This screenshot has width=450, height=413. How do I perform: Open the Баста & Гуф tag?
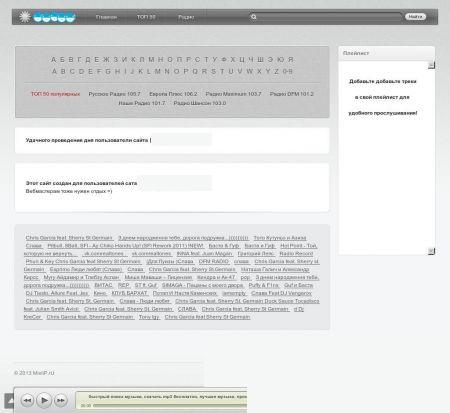click(x=224, y=246)
